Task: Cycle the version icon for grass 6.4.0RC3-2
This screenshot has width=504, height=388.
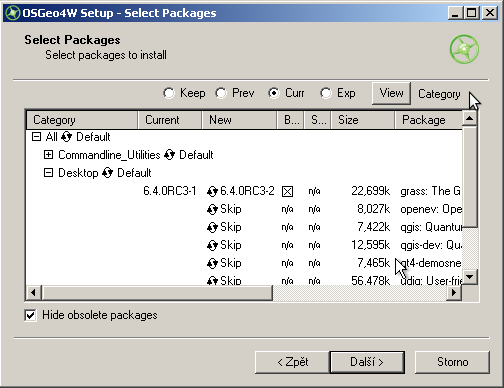Action: pos(212,191)
